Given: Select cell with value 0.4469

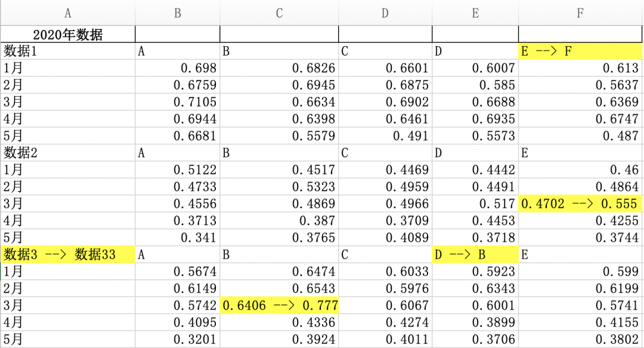Looking at the screenshot, I should (385, 170).
